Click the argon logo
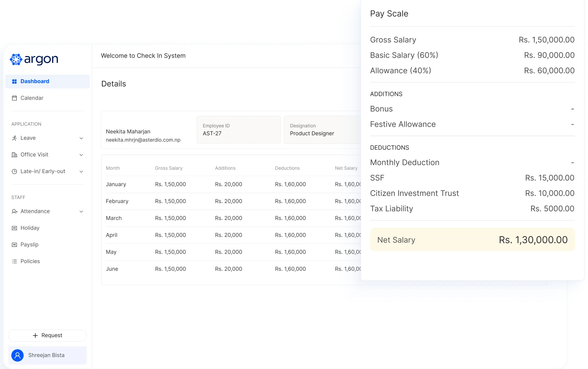Image resolution: width=588 pixels, height=369 pixels. tap(34, 59)
